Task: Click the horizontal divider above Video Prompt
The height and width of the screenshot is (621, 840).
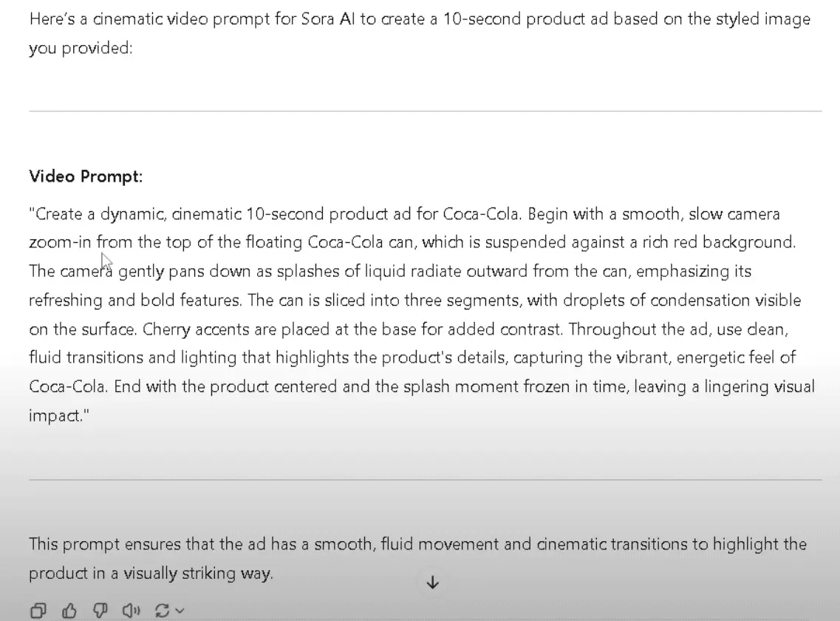Action: [x=426, y=111]
